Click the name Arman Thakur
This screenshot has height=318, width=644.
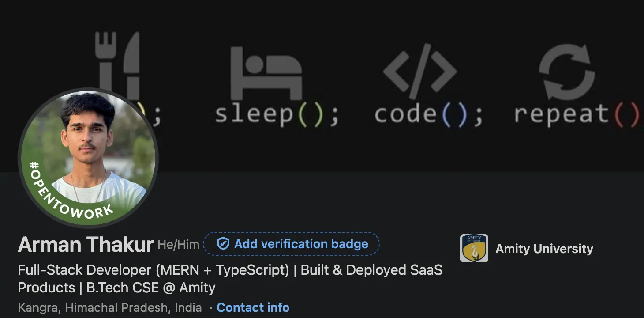point(86,244)
